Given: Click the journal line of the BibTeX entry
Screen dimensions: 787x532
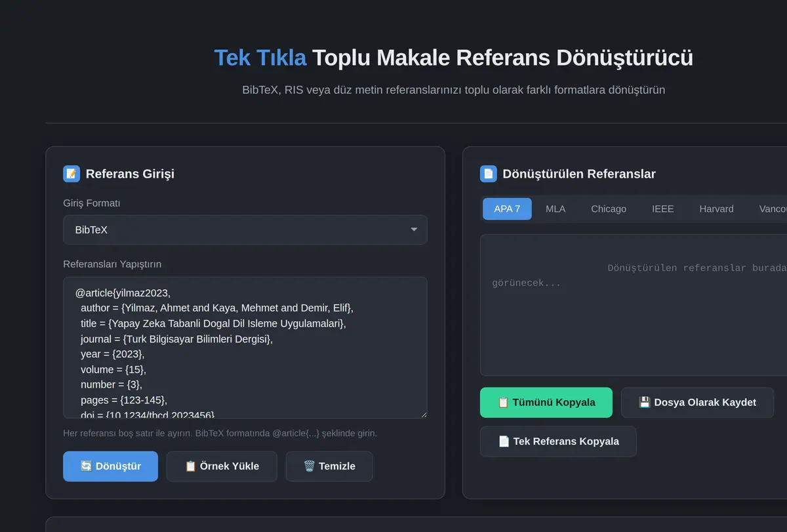Looking at the screenshot, I should pos(176,339).
